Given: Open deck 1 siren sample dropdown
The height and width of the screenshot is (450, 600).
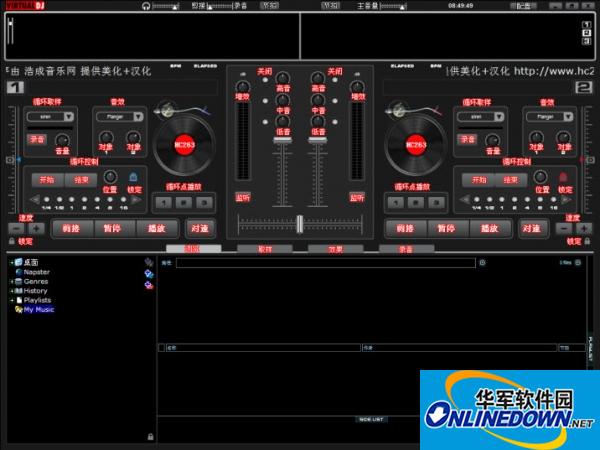Looking at the screenshot, I should [x=69, y=116].
